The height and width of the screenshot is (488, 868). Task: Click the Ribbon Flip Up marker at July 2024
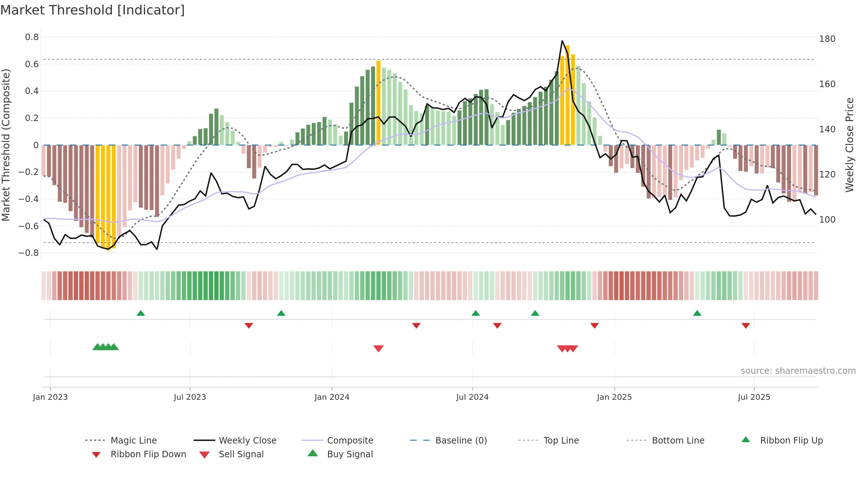coord(476,313)
